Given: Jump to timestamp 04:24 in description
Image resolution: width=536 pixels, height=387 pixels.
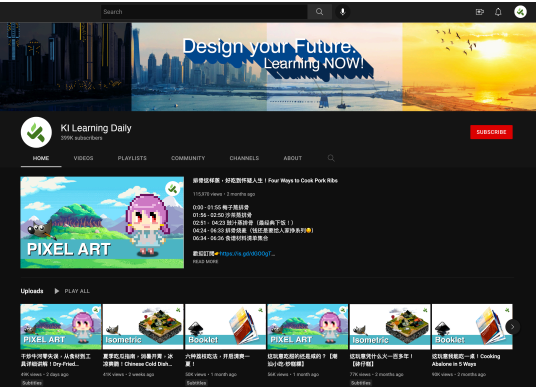Looking at the screenshot, I should (x=199, y=230).
